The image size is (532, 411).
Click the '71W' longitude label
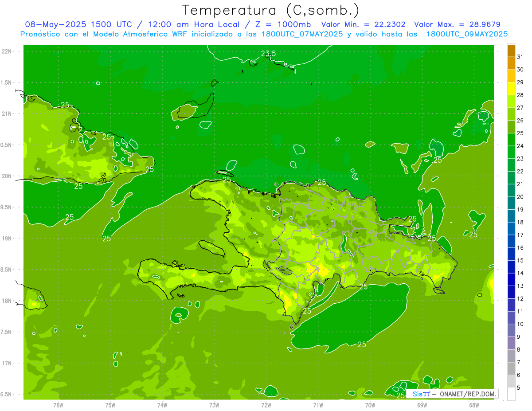[318, 405]
